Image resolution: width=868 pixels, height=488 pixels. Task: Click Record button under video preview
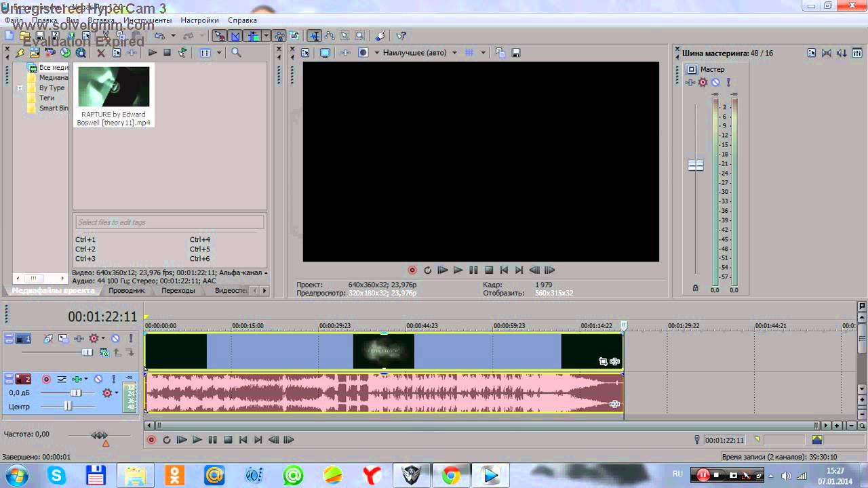[412, 270]
